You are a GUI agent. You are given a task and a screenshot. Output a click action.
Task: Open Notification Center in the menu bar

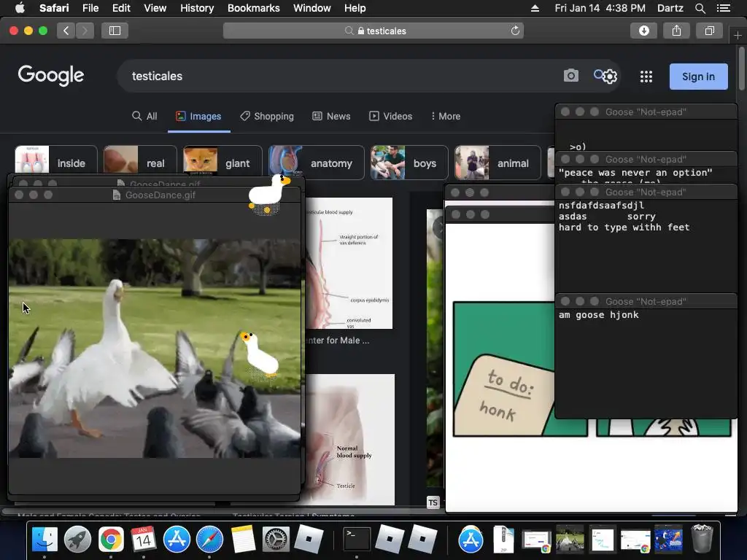723,8
